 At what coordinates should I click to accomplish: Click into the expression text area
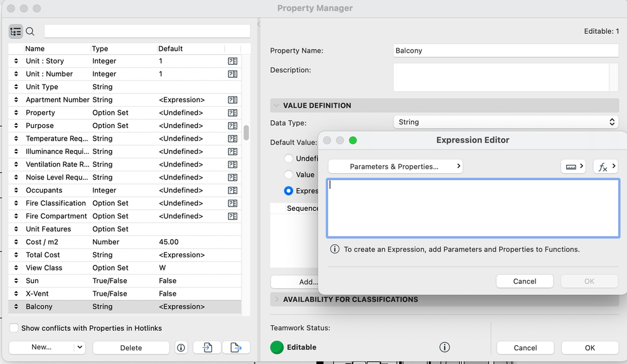(473, 208)
